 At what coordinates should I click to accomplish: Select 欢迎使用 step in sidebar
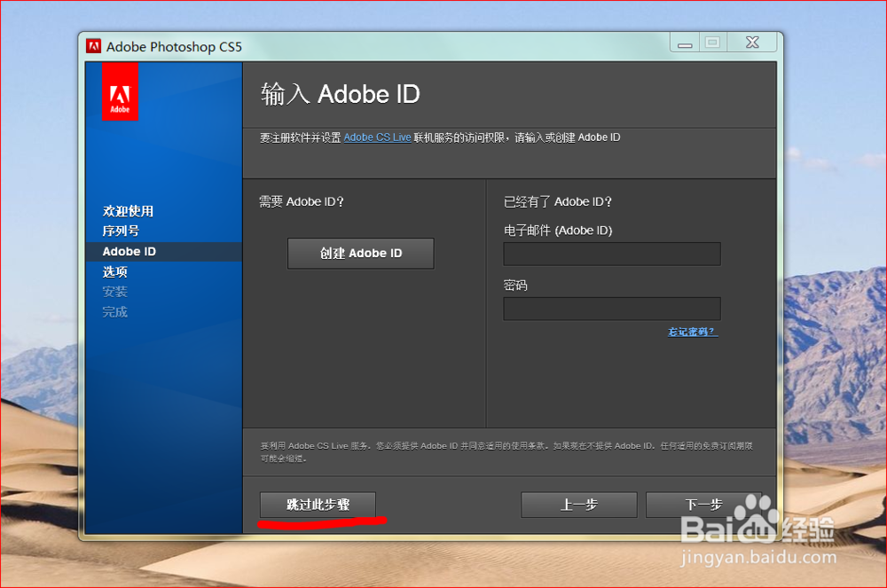click(128, 211)
